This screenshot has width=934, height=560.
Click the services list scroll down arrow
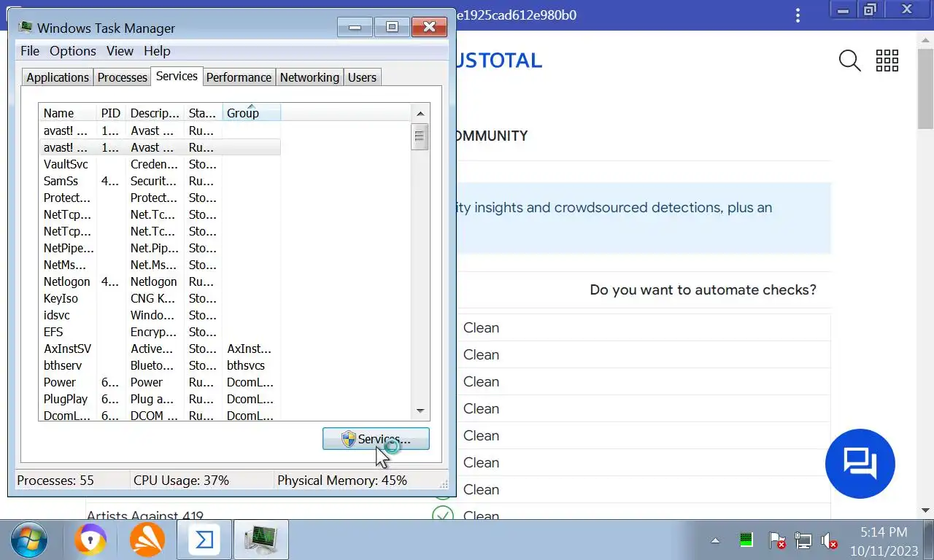tap(420, 411)
